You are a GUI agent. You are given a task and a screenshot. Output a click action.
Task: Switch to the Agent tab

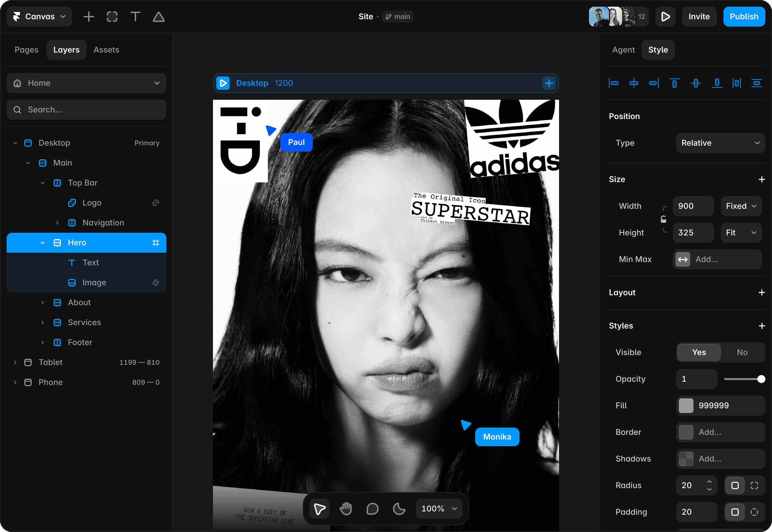coord(623,50)
